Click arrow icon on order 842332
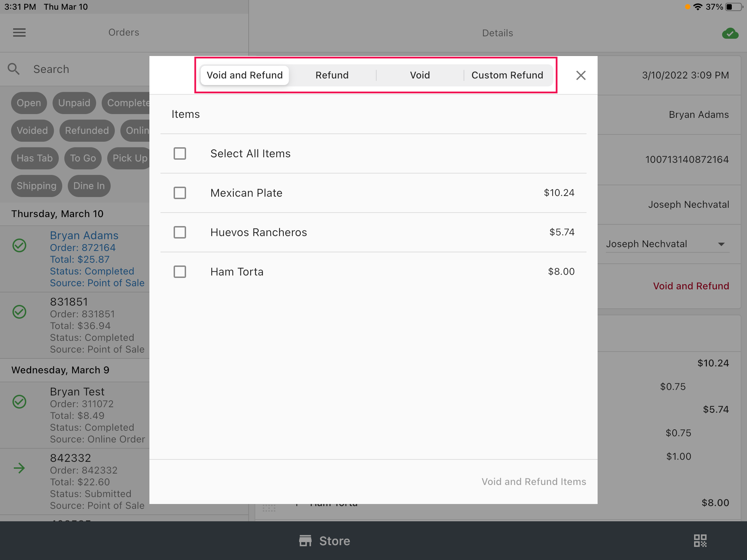The width and height of the screenshot is (747, 560). point(19,468)
